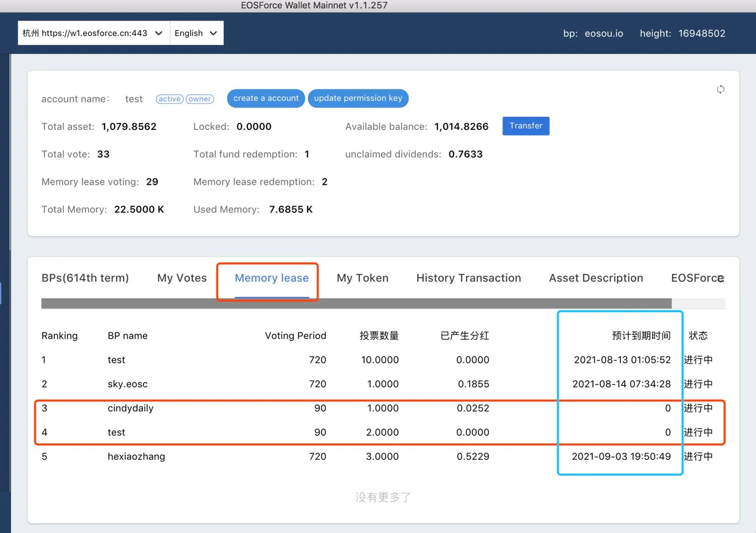Click the Voting Period column header
This screenshot has height=533, width=756.
pyautogui.click(x=295, y=335)
